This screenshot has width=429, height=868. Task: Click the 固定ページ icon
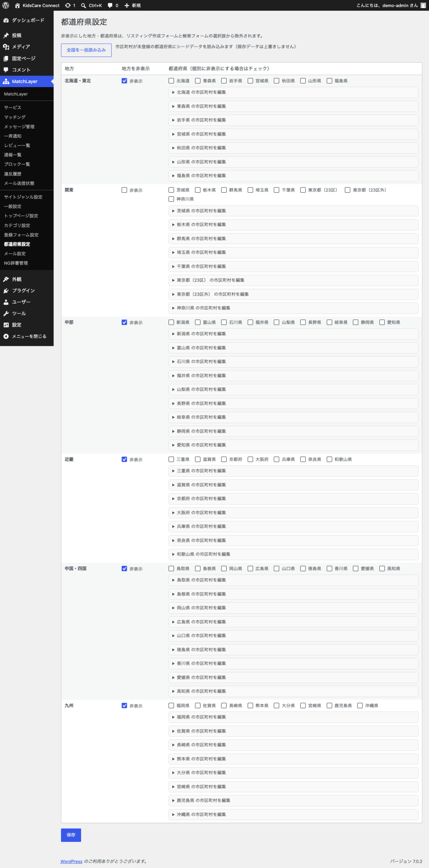click(x=6, y=58)
